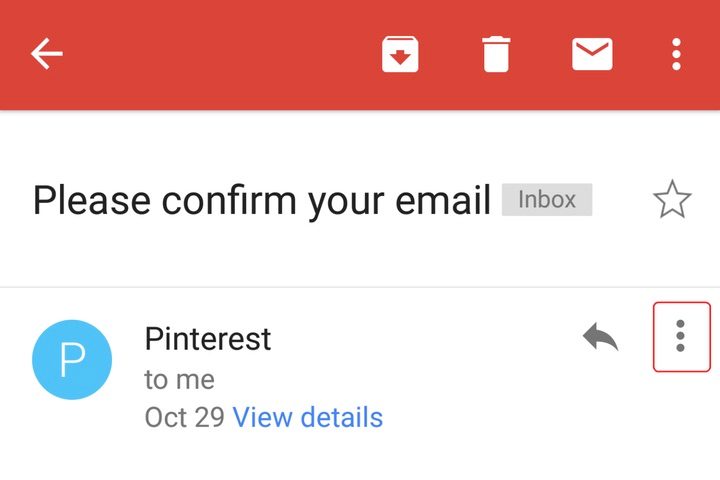This screenshot has width=720, height=480.
Task: Expand recipients by tapping 'to me'
Action: click(x=179, y=380)
